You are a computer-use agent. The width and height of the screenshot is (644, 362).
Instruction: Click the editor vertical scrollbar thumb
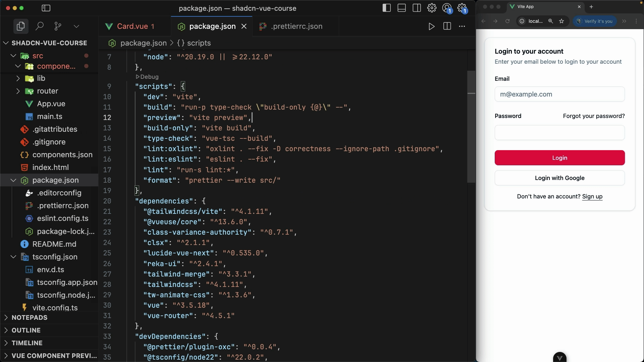pyautogui.click(x=471, y=127)
